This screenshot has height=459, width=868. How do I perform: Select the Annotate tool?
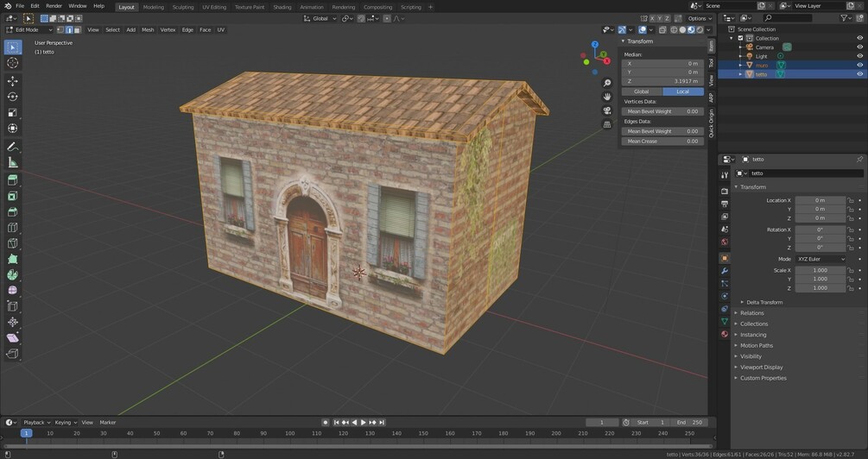[13, 147]
